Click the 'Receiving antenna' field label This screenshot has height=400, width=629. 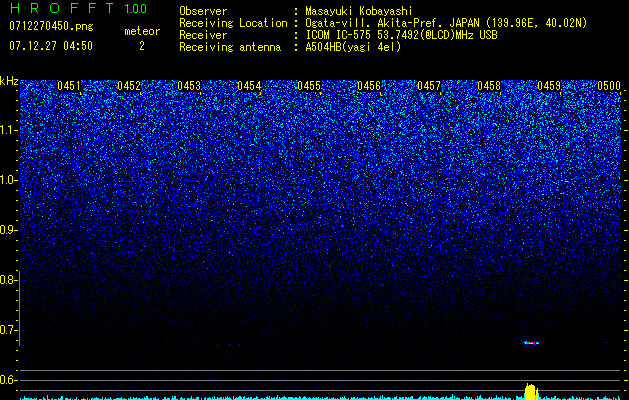[x=230, y=47]
